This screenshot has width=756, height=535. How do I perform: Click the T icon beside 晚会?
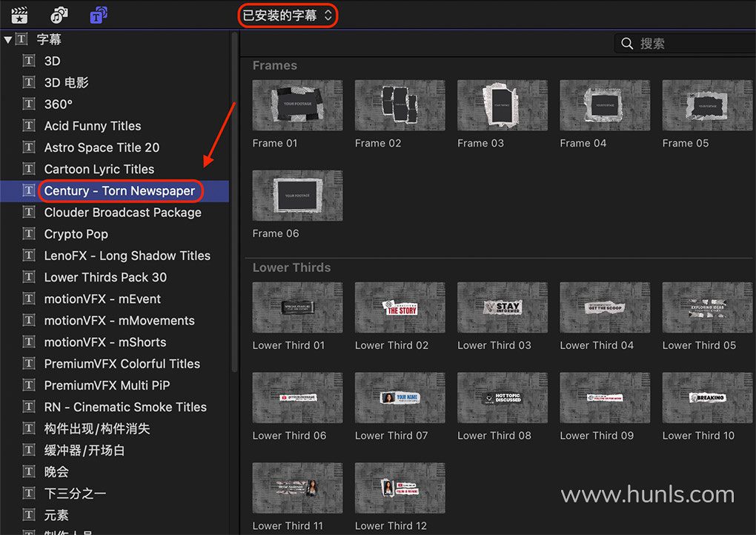tap(29, 471)
